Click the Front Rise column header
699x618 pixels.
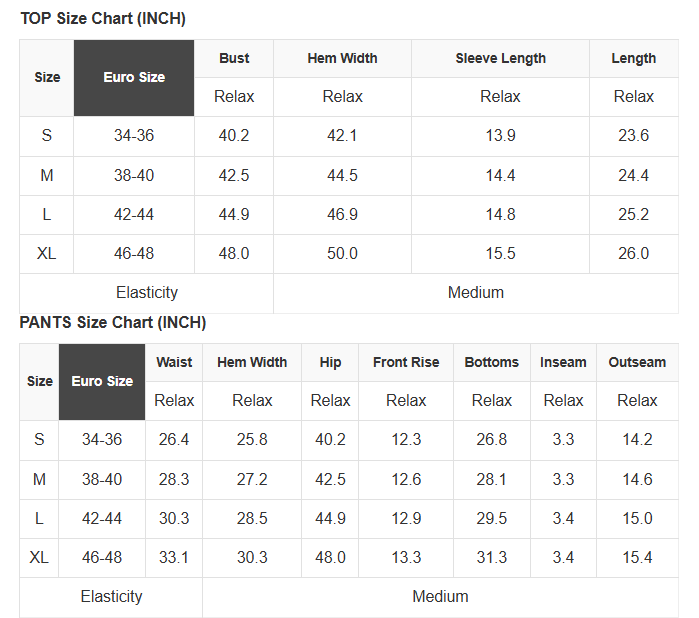point(406,362)
